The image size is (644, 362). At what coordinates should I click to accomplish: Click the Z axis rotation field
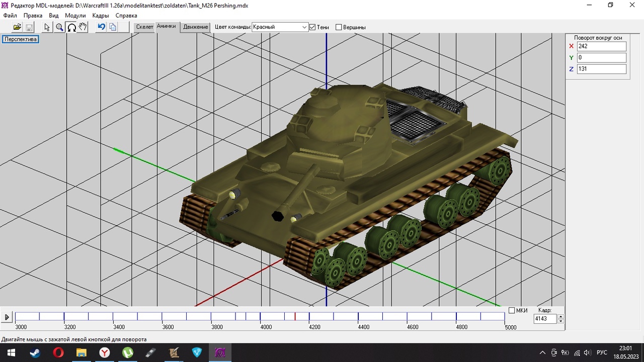click(601, 69)
